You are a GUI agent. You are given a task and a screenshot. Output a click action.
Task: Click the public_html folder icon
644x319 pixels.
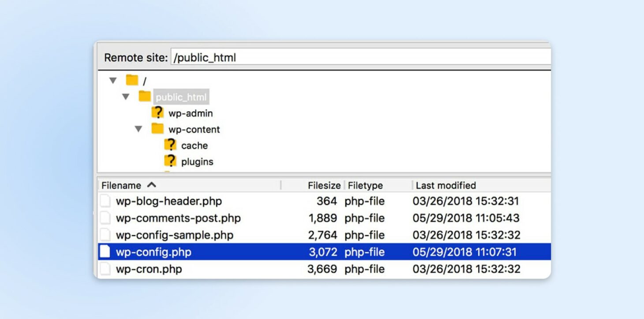click(x=144, y=96)
